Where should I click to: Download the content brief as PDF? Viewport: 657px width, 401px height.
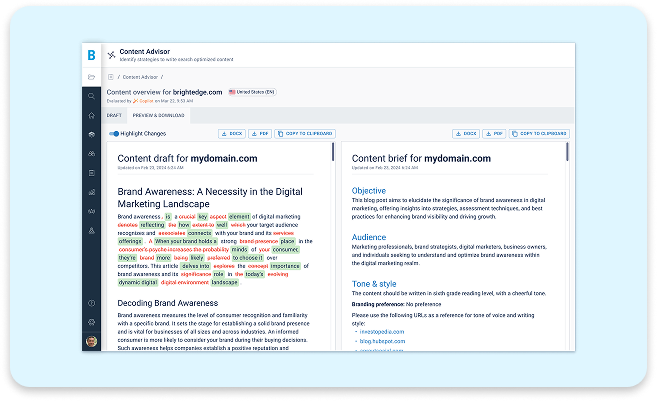494,134
